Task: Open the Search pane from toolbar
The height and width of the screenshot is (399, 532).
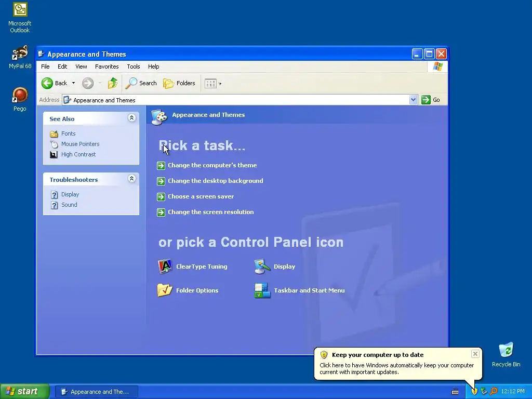Action: coord(141,83)
